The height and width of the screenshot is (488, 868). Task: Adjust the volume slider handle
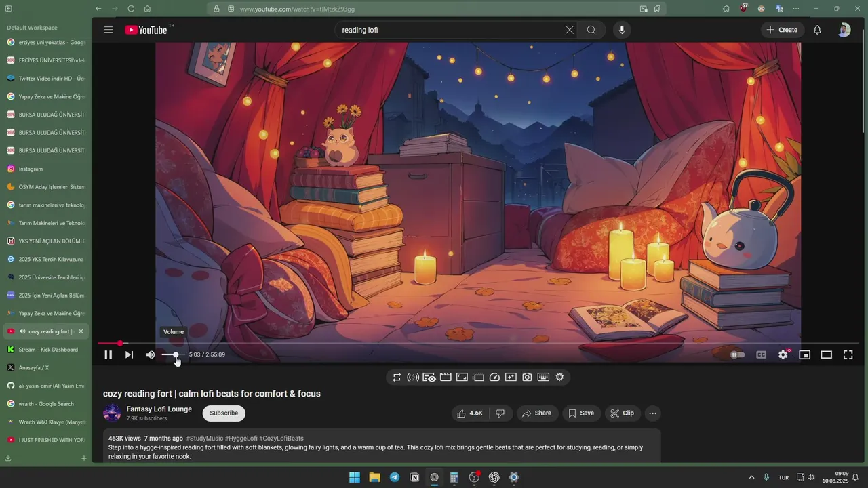pyautogui.click(x=176, y=354)
